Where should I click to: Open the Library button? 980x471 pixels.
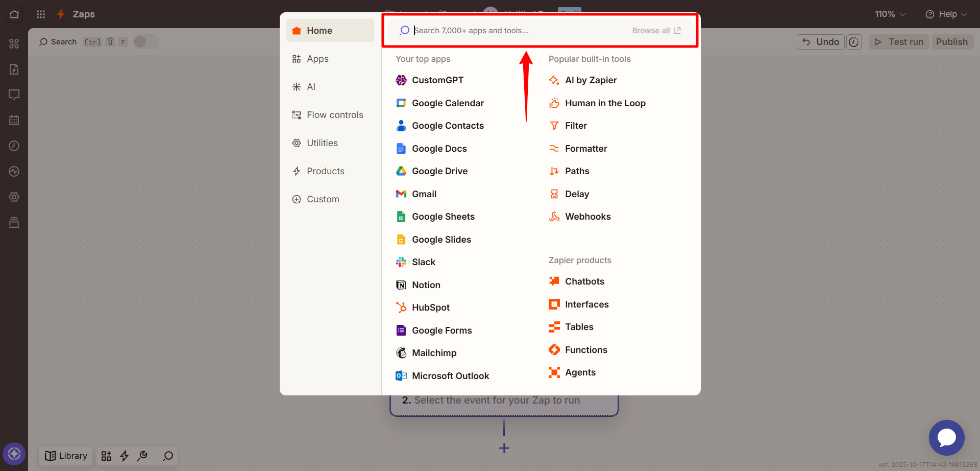[66, 456]
